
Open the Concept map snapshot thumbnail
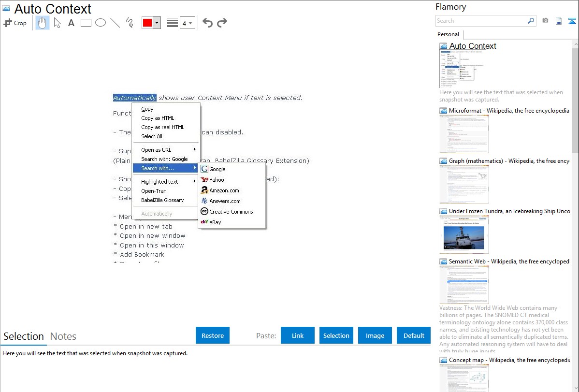[x=464, y=378]
